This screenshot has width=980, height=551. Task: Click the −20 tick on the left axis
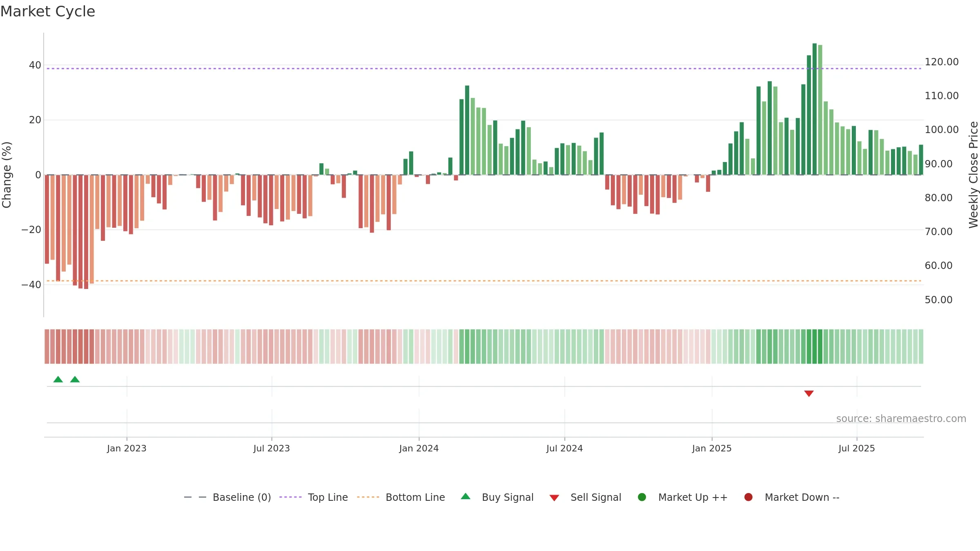(x=31, y=230)
